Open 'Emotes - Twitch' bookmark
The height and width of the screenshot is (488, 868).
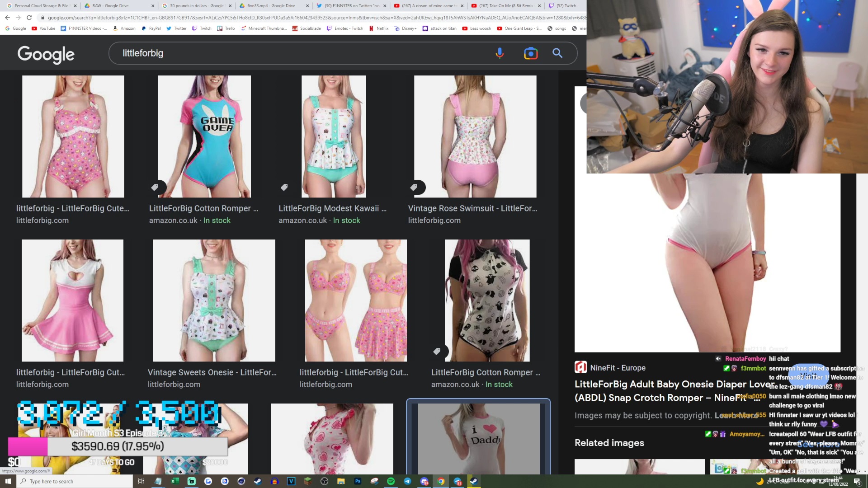click(x=345, y=28)
